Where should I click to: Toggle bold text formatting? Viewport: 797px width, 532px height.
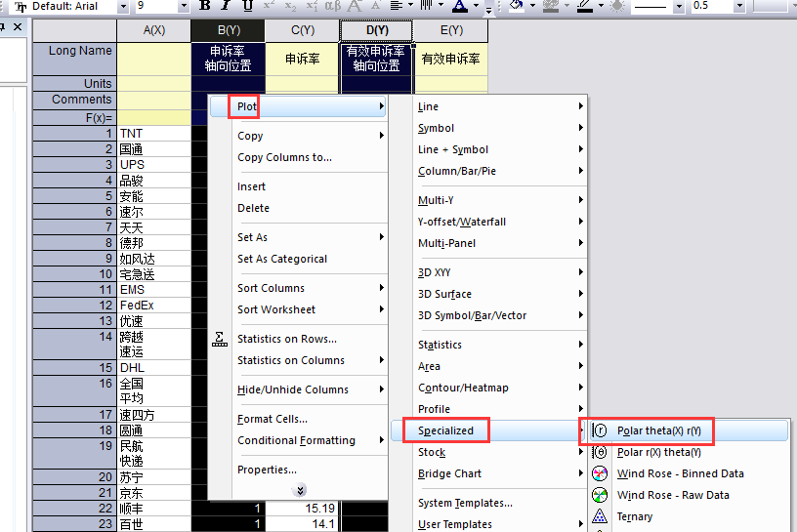205,6
